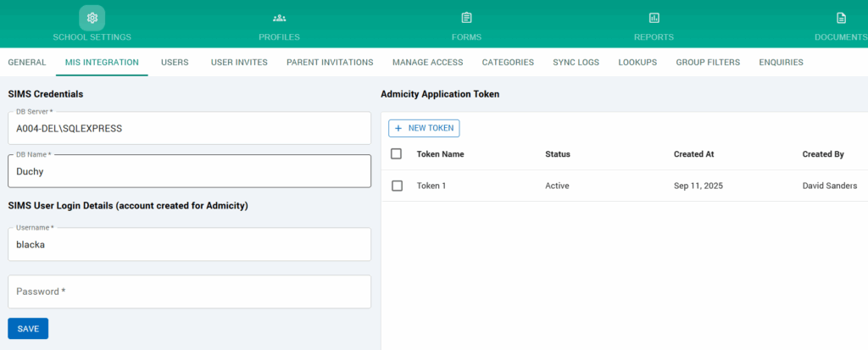Save the SIMS credentials
This screenshot has height=350, width=868.
click(28, 329)
